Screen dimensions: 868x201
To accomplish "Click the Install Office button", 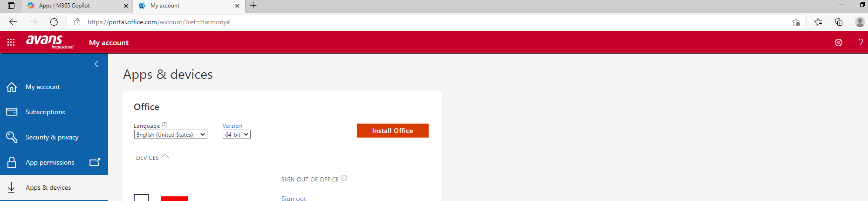I will coord(392,131).
